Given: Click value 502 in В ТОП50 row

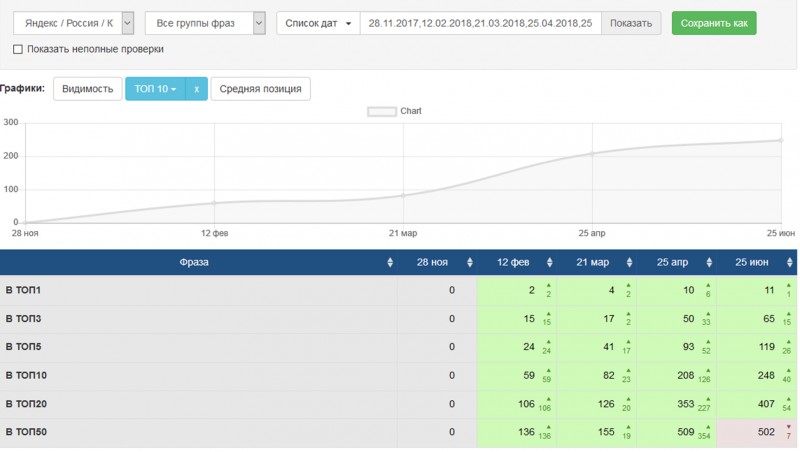Looking at the screenshot, I should point(766,432).
